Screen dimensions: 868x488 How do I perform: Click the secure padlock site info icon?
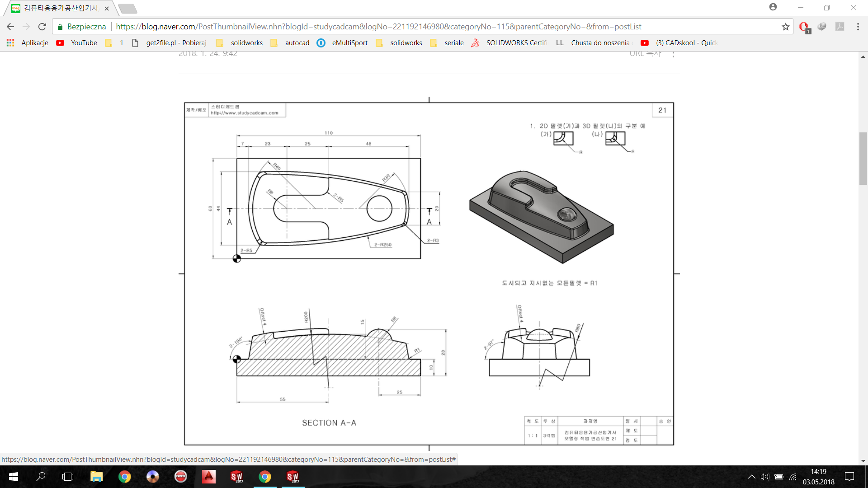tap(60, 27)
